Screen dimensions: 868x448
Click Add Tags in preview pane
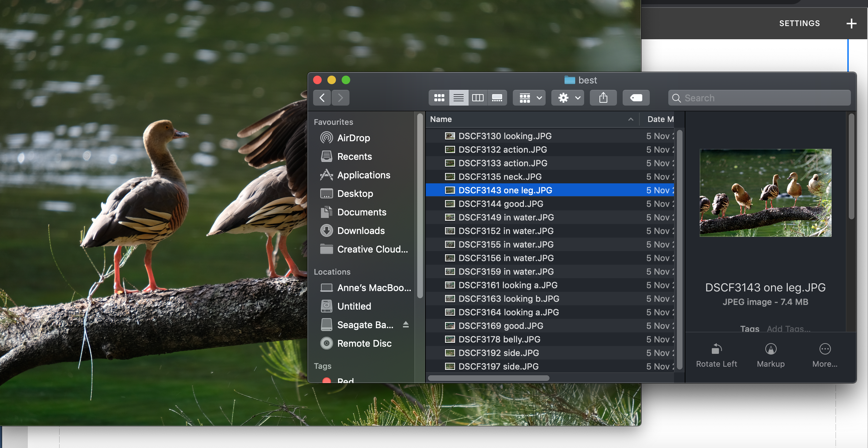788,329
